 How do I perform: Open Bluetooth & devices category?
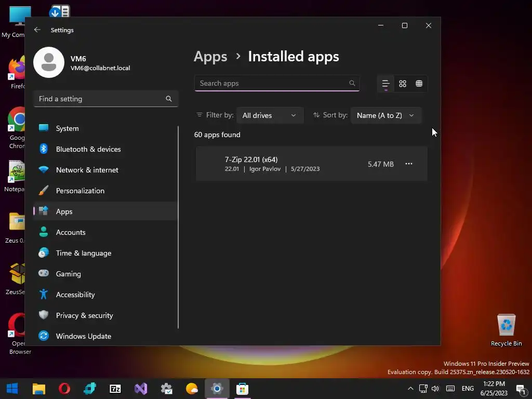(x=105, y=149)
